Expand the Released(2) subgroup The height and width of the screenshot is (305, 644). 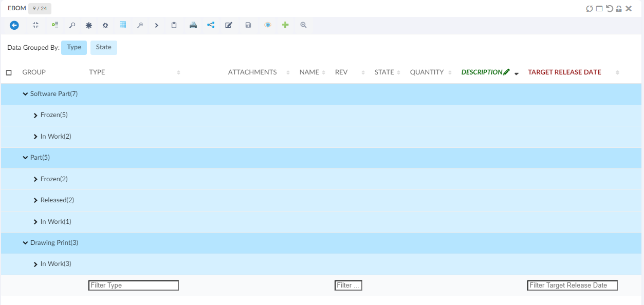[x=35, y=200]
